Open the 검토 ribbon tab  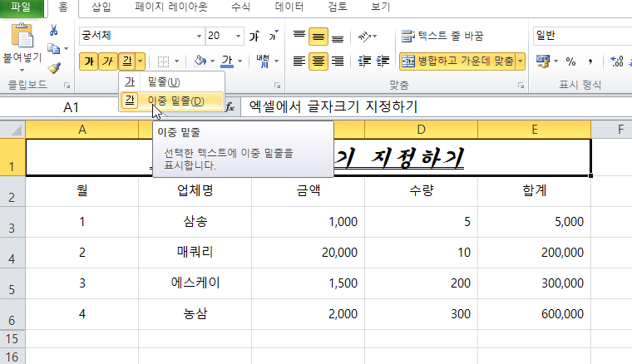tap(338, 7)
